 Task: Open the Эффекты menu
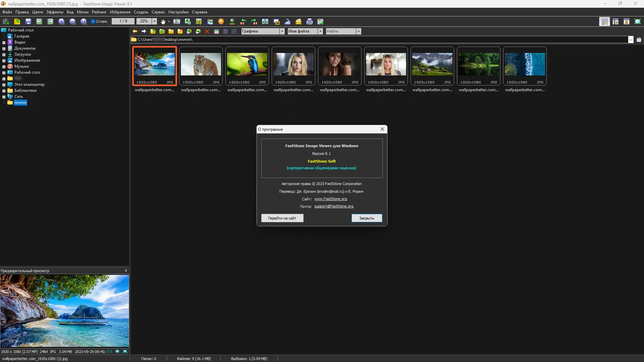pyautogui.click(x=55, y=12)
